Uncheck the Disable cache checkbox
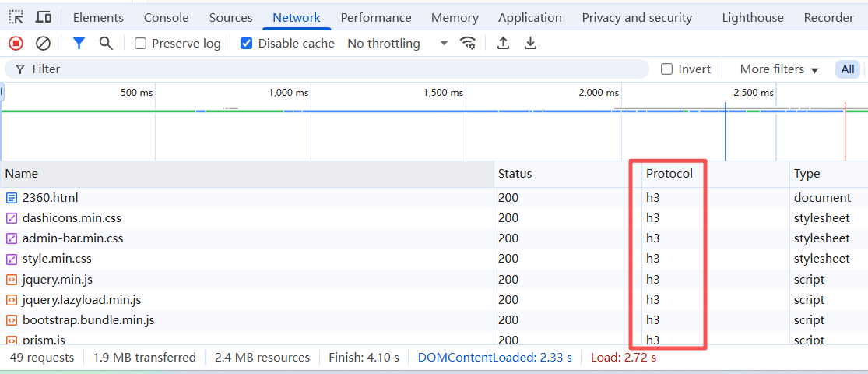 click(246, 43)
